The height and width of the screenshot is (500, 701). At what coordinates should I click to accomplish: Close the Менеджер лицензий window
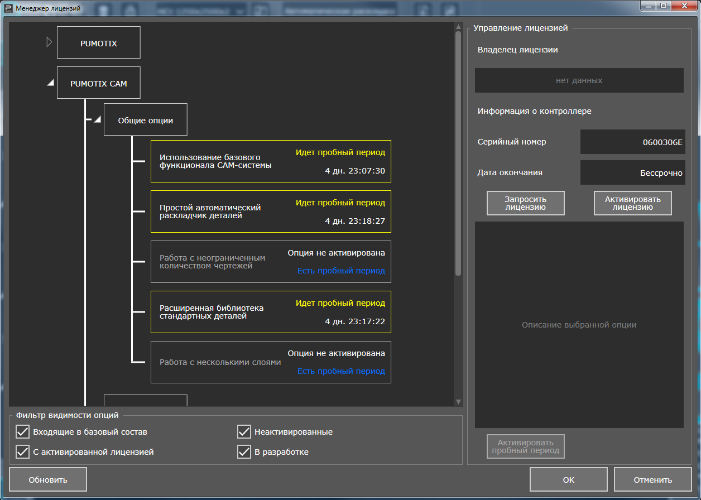684,5
